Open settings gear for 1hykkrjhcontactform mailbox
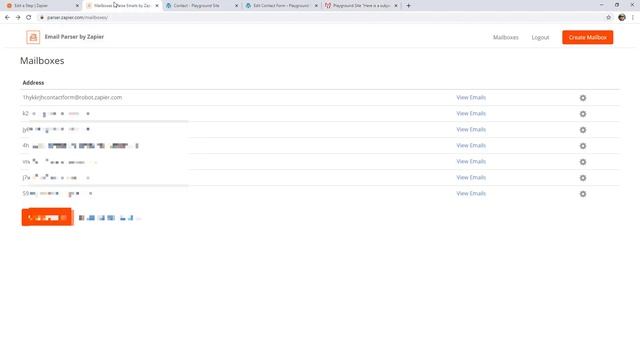This screenshot has height=360, width=640. coord(583,98)
